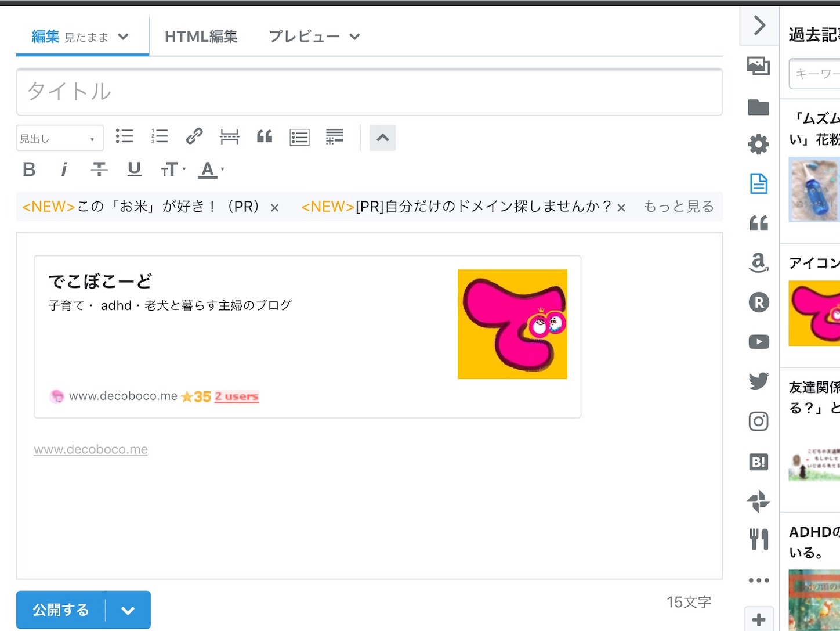Insert a link using the link icon
840x631 pixels.
194,137
